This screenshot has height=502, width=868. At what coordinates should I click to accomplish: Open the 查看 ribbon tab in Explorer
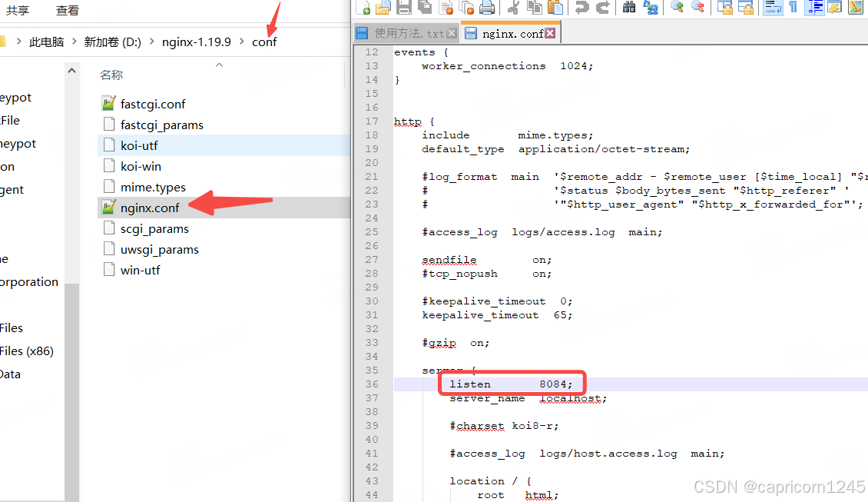(68, 10)
